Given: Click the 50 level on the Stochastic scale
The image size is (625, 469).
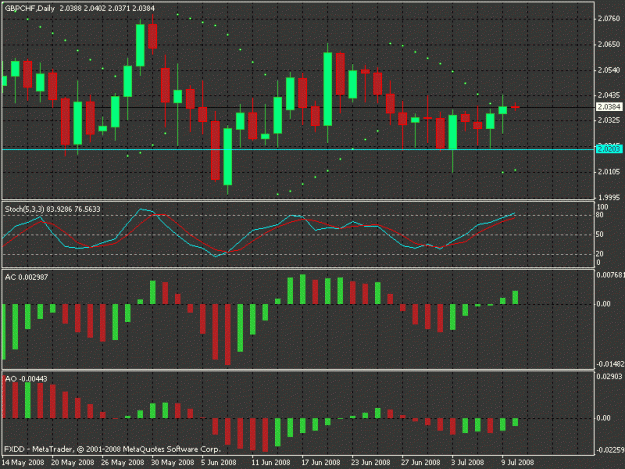Looking at the screenshot, I should point(600,235).
